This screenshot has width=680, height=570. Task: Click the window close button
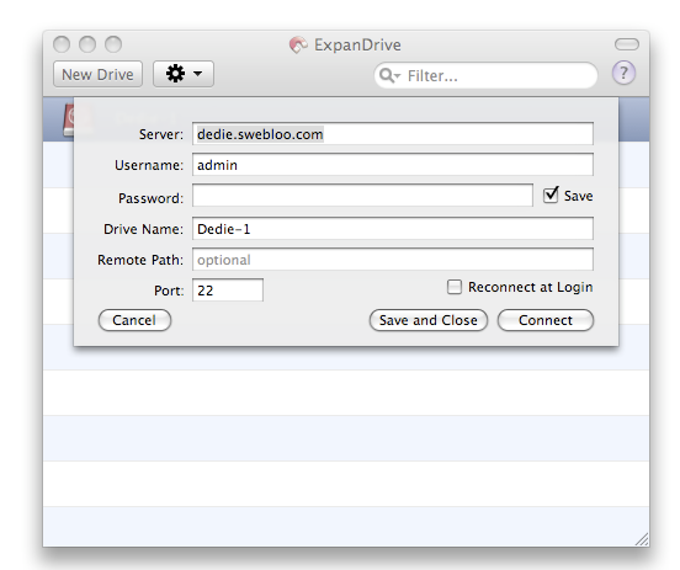click(61, 44)
